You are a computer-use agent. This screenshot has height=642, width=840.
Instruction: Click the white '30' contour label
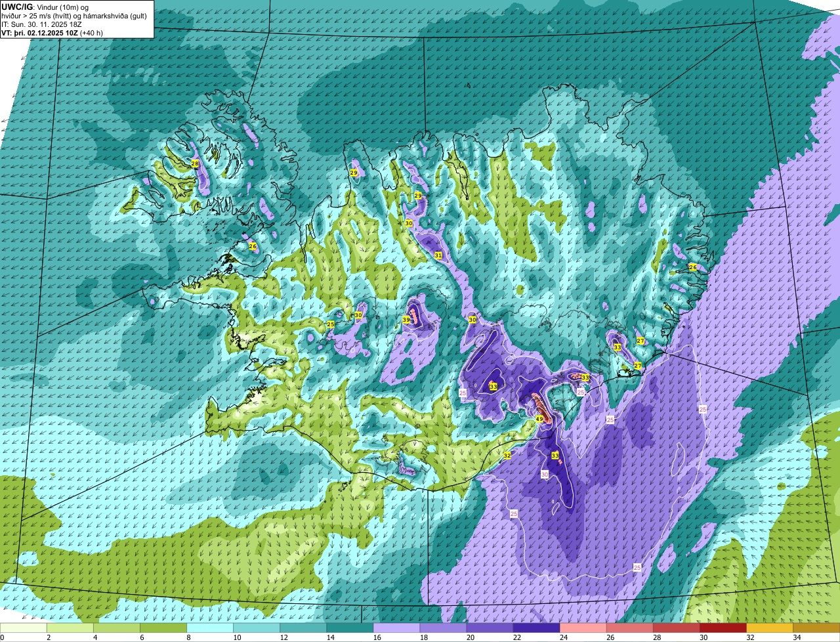click(545, 475)
